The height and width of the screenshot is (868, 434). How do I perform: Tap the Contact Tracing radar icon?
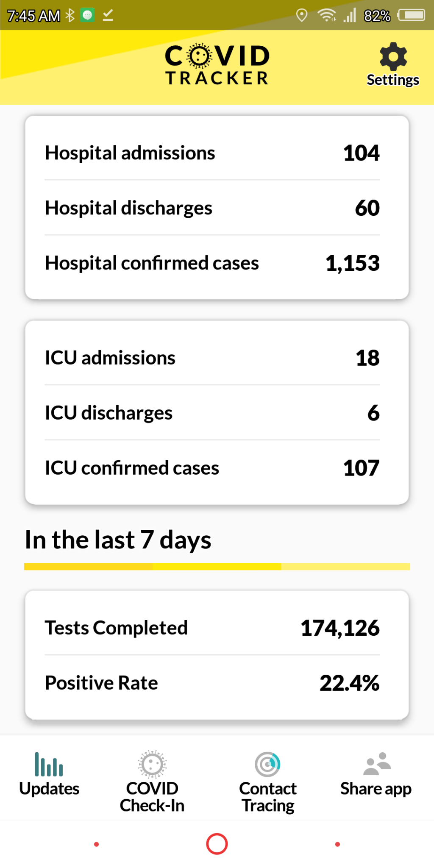(267, 764)
